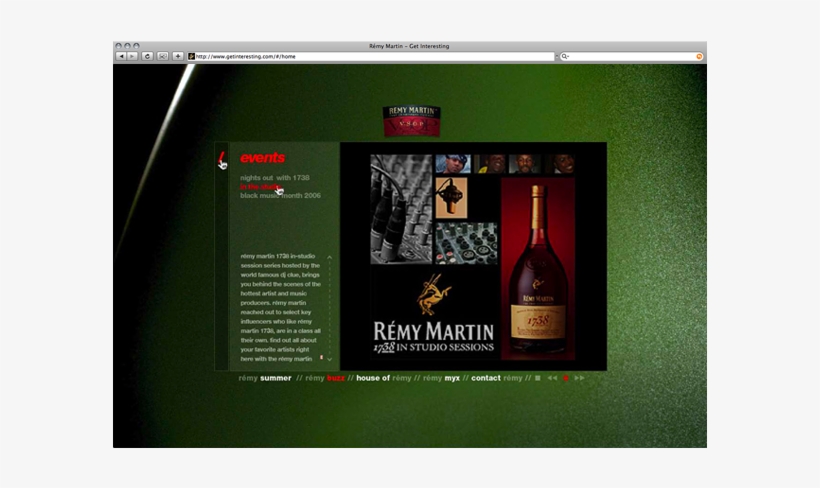Viewport: 820px width, 488px height.
Task: Click the Rémy Martin 1738 bottle image
Action: (538, 269)
